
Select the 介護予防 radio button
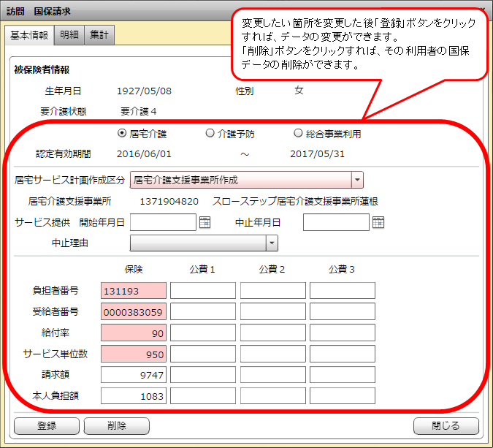click(x=210, y=134)
